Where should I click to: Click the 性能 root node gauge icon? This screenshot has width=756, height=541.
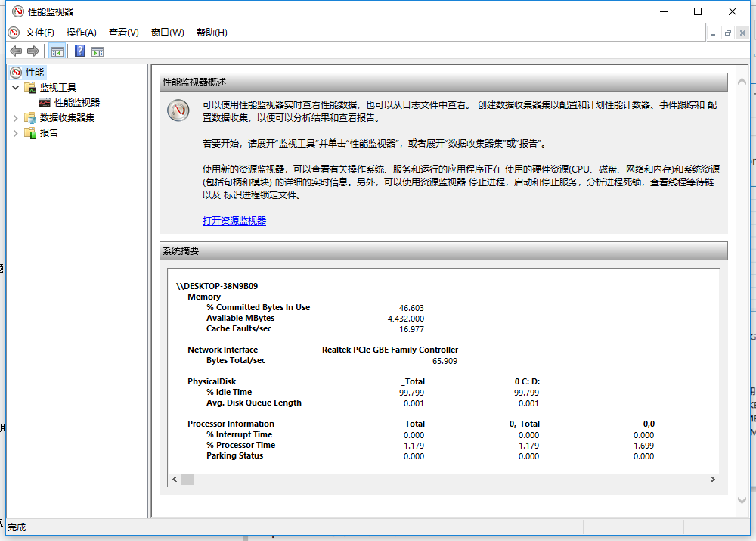(x=15, y=72)
